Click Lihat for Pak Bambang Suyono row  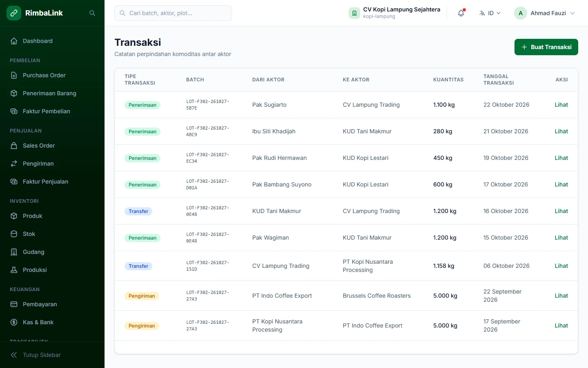click(x=561, y=184)
